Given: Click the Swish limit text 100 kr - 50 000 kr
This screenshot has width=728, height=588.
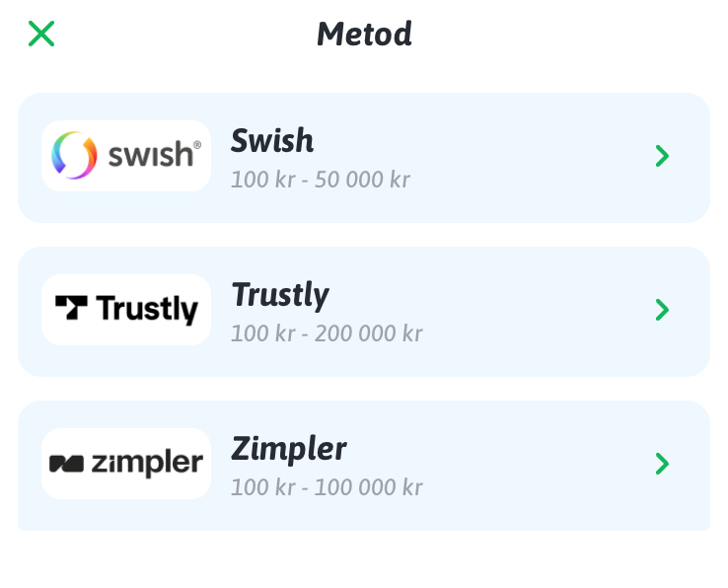Looking at the screenshot, I should tap(321, 181).
